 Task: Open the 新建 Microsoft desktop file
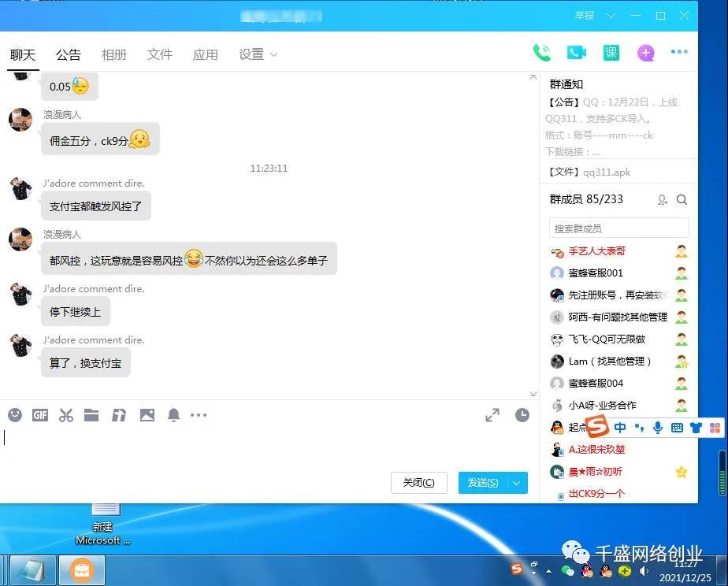(x=103, y=523)
